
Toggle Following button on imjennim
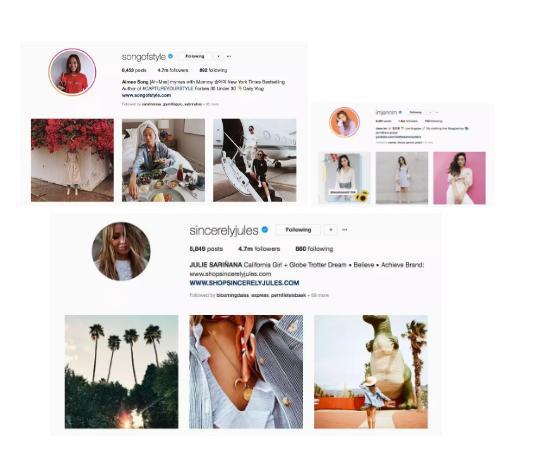coord(415,112)
